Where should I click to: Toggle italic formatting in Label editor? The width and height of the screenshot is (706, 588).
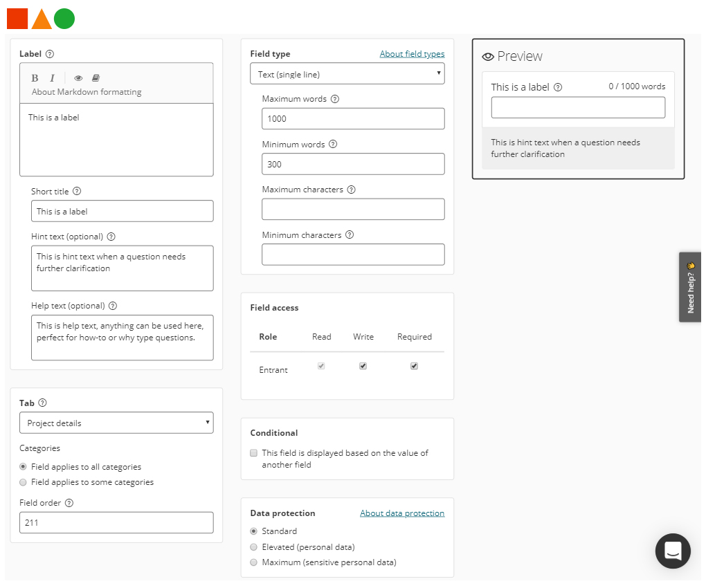(52, 78)
